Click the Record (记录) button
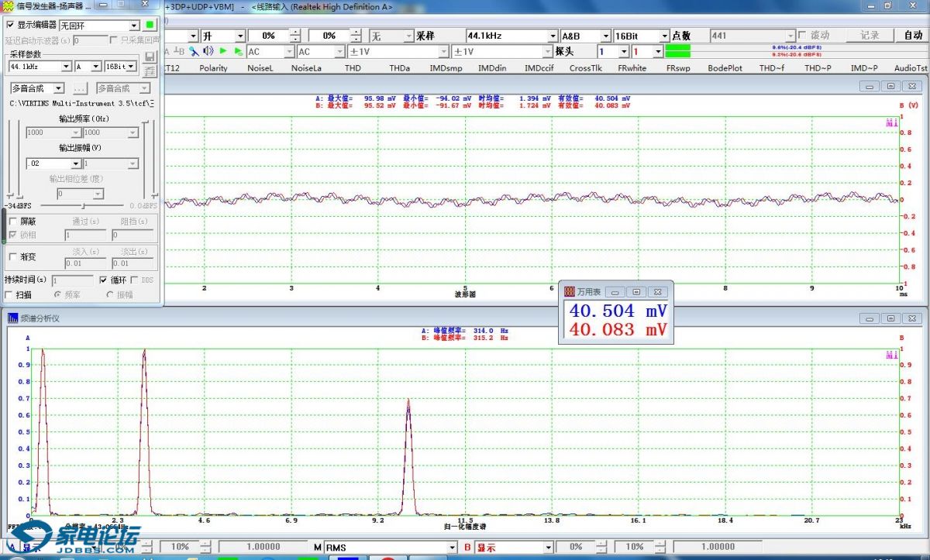Viewport: 930px width, 560px height. (870, 36)
